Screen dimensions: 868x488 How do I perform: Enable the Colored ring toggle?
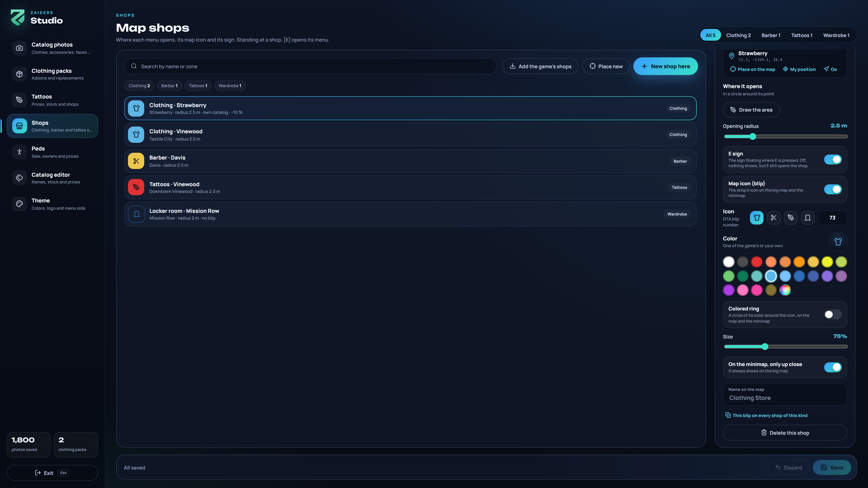point(832,314)
